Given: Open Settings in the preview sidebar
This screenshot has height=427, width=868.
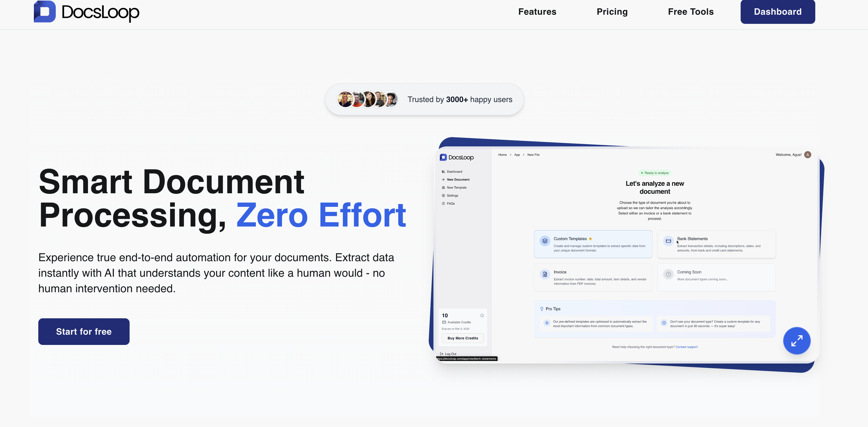Looking at the screenshot, I should [452, 196].
